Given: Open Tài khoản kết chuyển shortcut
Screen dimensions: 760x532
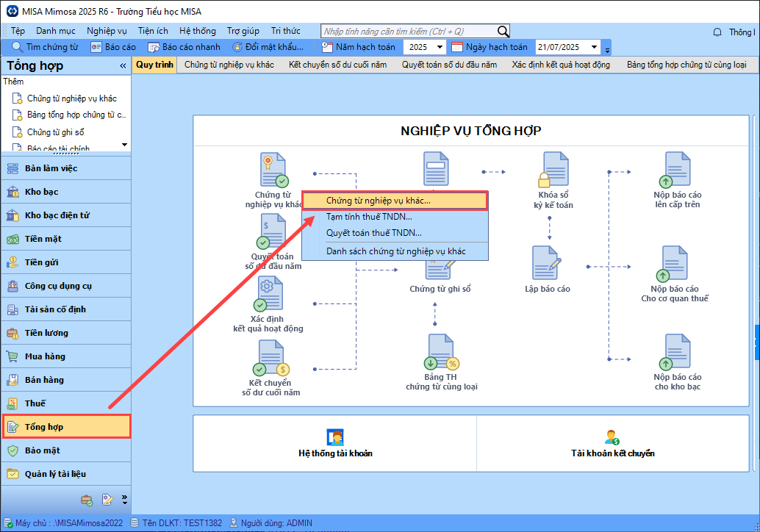Looking at the screenshot, I should point(613,444).
